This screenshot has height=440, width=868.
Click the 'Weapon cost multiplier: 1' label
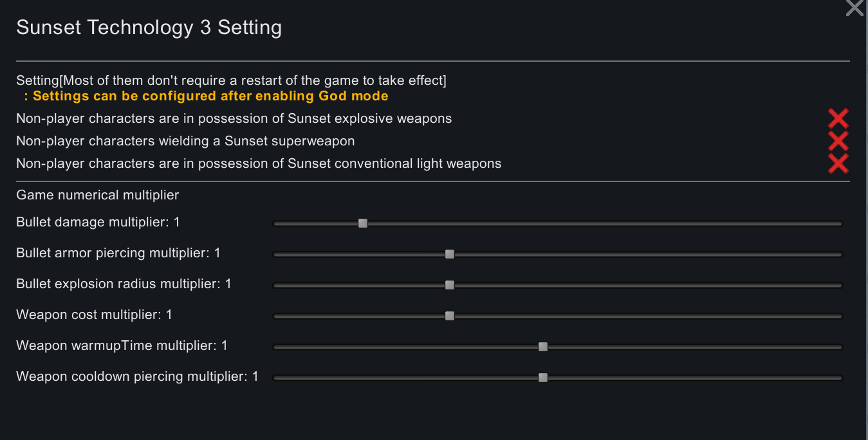pyautogui.click(x=95, y=315)
